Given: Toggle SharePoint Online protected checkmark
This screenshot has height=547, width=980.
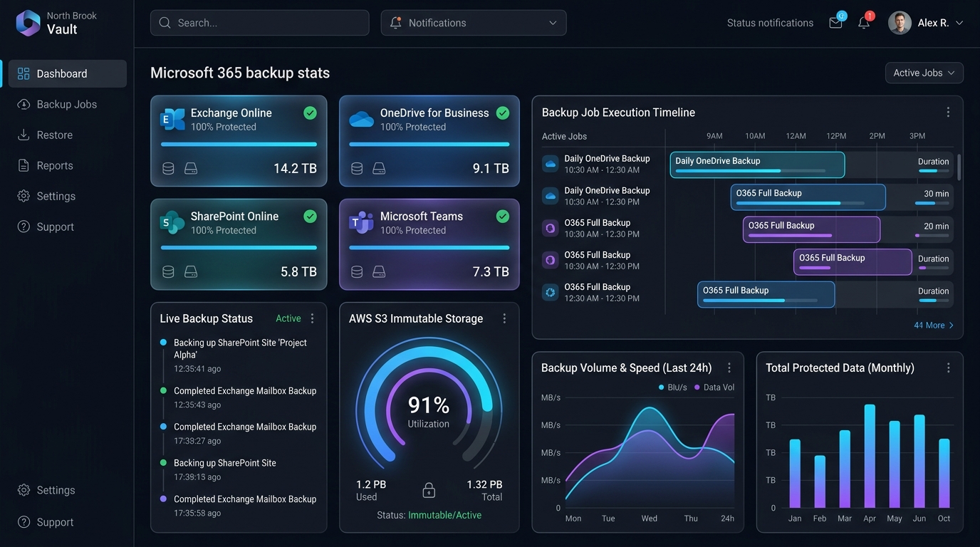Looking at the screenshot, I should (310, 216).
